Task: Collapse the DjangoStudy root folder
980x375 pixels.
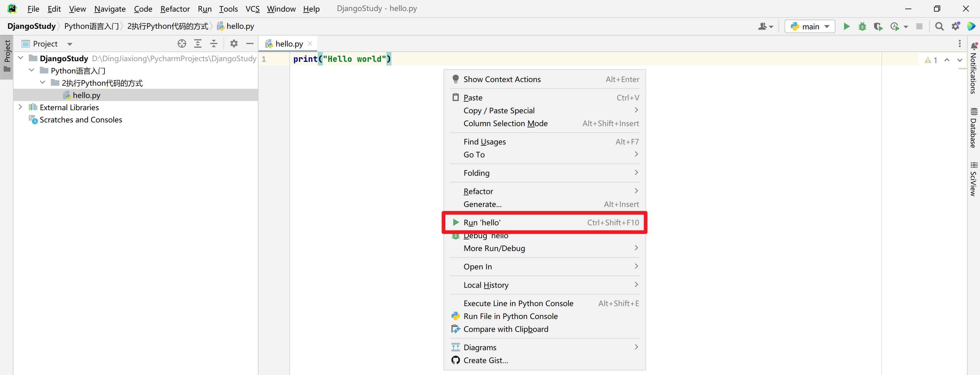Action: (21, 58)
